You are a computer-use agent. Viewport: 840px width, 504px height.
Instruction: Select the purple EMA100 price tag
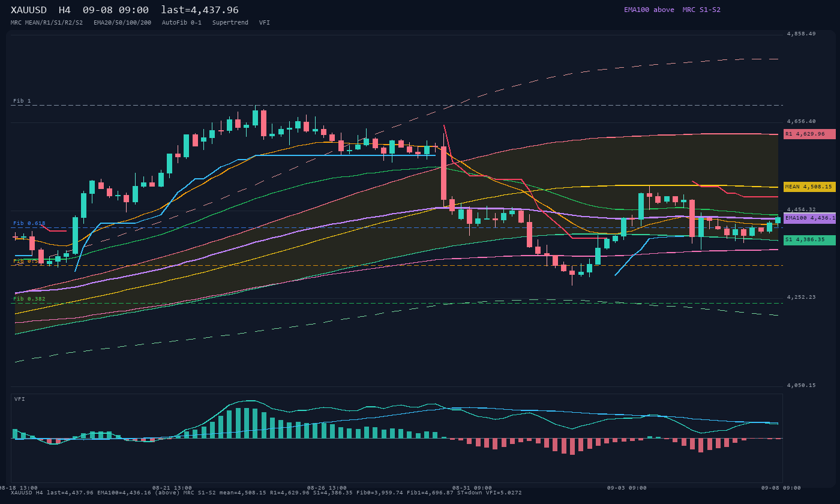pos(809,218)
